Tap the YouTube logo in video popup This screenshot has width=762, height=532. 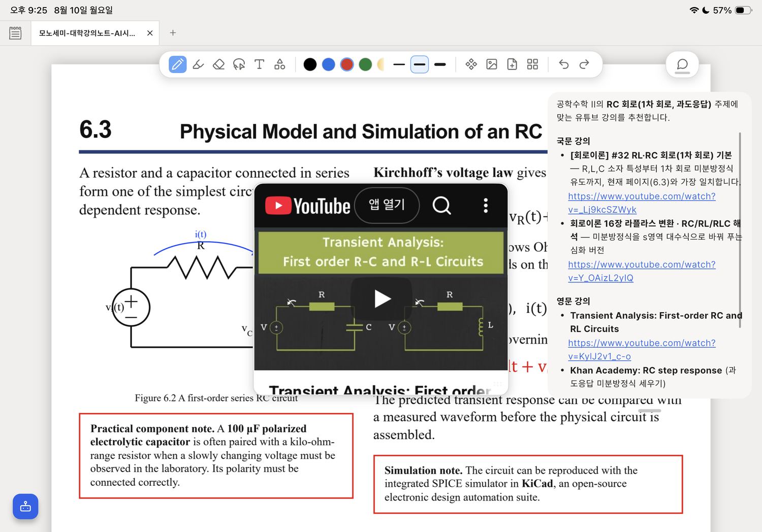307,206
